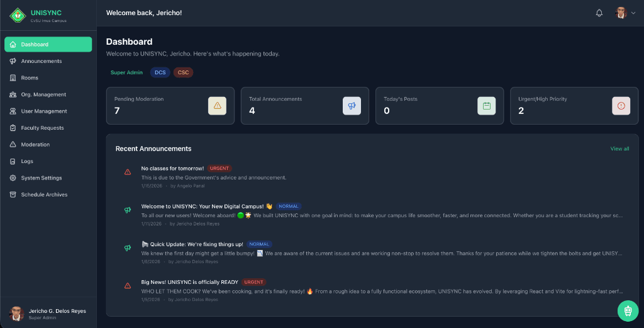Click the Faculty Requests clipboard icon
The height and width of the screenshot is (328, 644).
coord(13,128)
